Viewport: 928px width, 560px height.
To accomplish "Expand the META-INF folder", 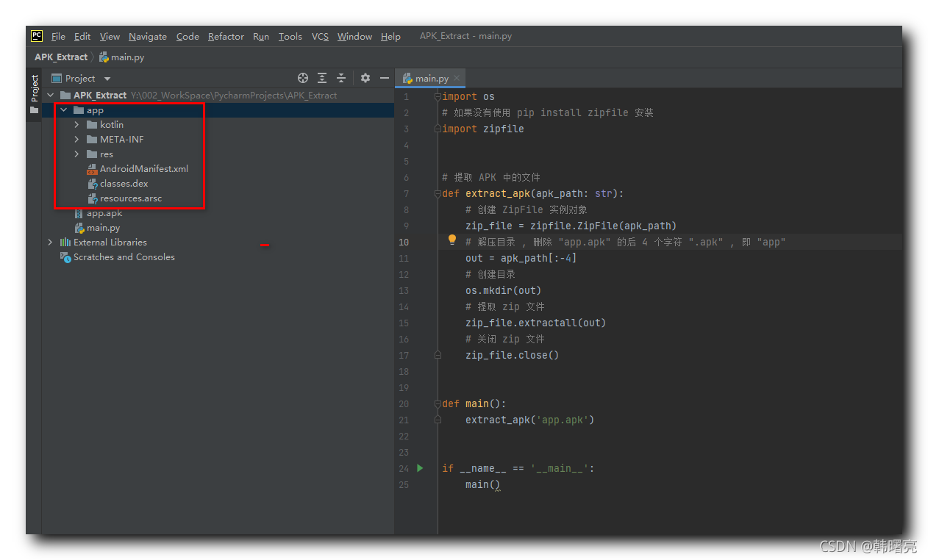I will [x=76, y=140].
